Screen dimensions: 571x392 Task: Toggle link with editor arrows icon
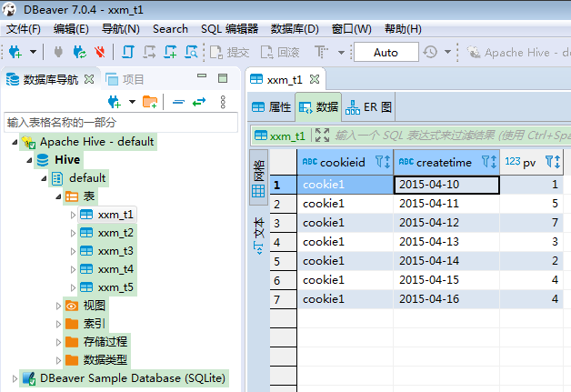pyautogui.click(x=199, y=102)
